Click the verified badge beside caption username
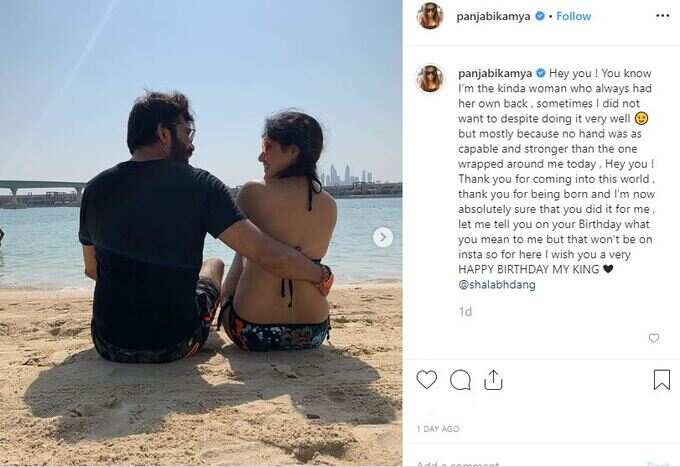The width and height of the screenshot is (680, 467). click(x=541, y=73)
